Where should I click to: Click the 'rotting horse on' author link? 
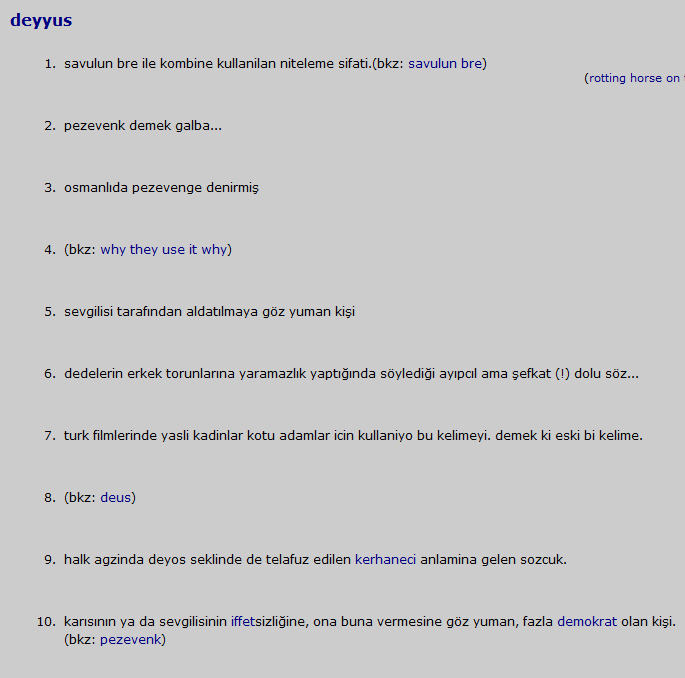(x=636, y=78)
